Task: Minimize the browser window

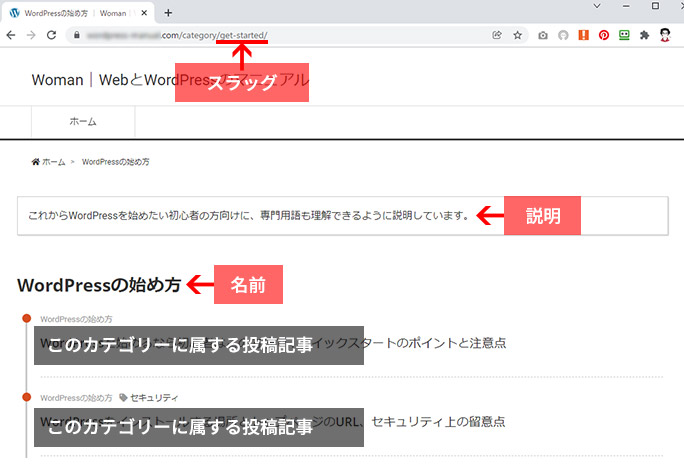Action: 626,6
